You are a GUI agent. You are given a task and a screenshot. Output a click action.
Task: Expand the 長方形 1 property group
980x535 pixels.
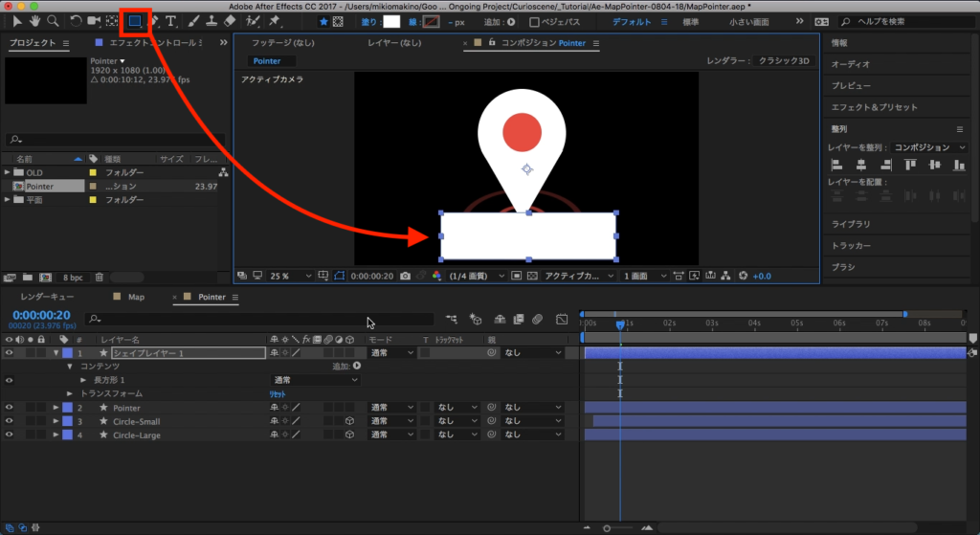coord(83,380)
